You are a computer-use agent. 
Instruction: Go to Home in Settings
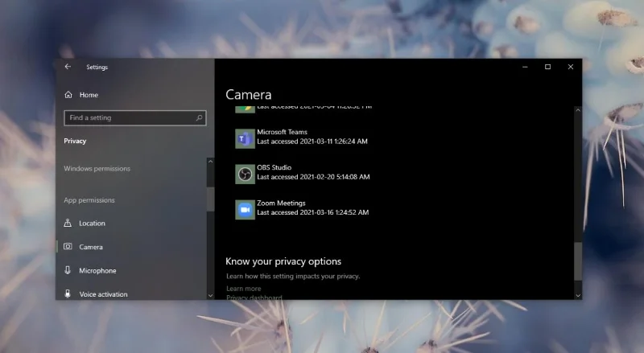(89, 95)
